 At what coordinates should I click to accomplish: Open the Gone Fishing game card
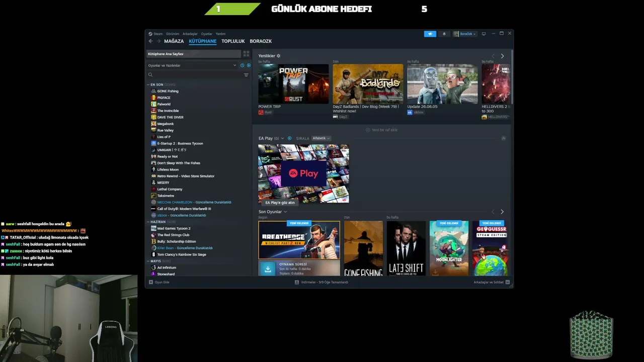(363, 248)
